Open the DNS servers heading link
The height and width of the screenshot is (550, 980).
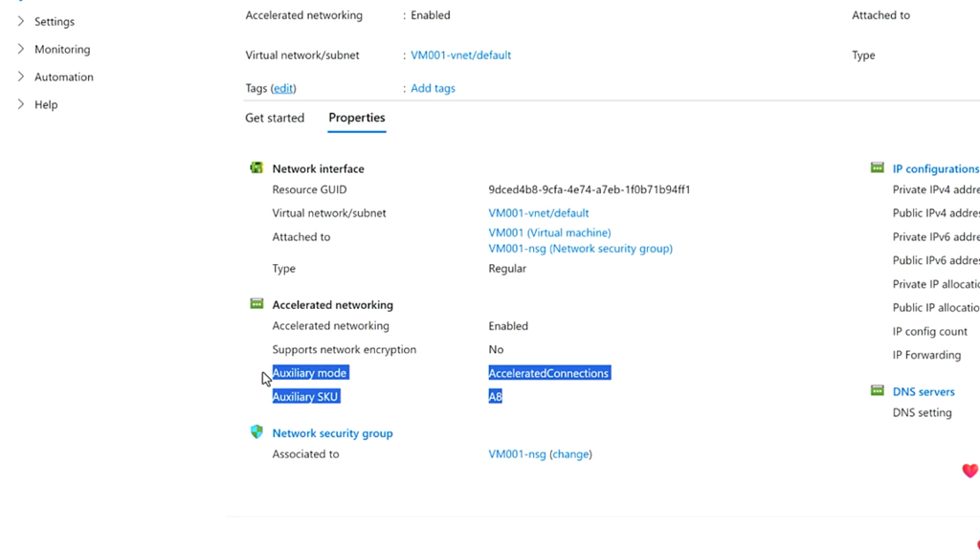tap(924, 392)
